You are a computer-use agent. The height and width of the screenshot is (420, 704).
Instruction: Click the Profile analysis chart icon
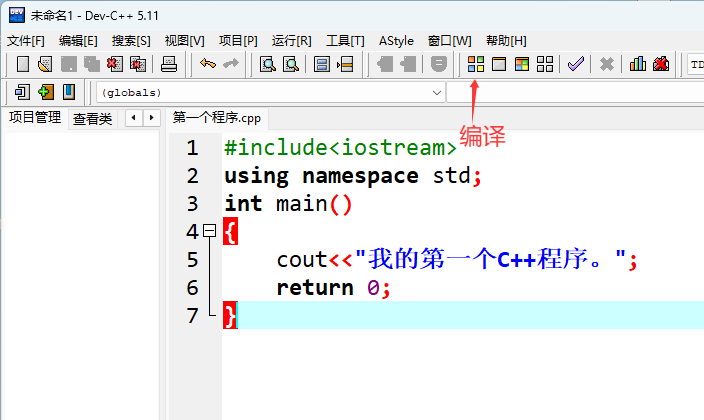click(638, 64)
